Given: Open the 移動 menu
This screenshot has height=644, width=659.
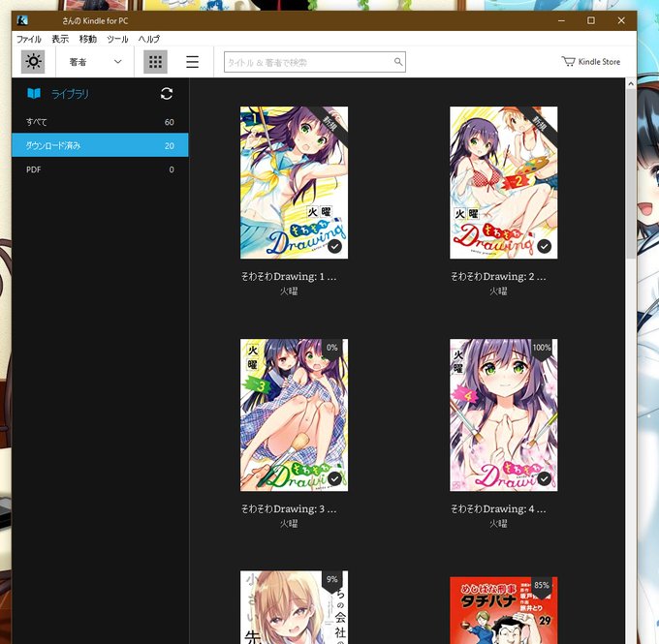Looking at the screenshot, I should (x=88, y=39).
